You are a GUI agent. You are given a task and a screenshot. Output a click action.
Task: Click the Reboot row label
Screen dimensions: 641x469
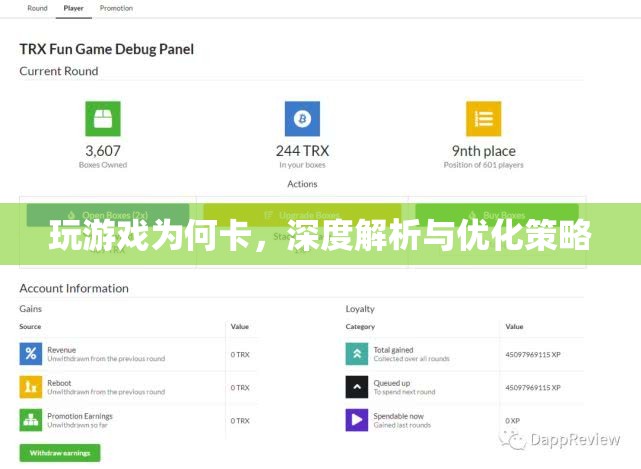point(59,383)
